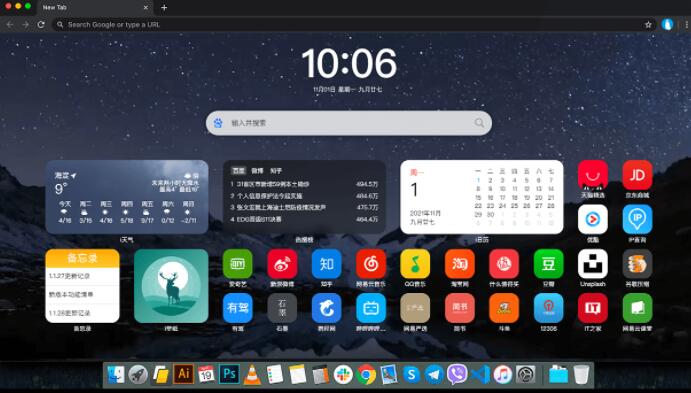Select date 19 in the calendar widget
Viewport: 691px width, 393px height.
527,198
